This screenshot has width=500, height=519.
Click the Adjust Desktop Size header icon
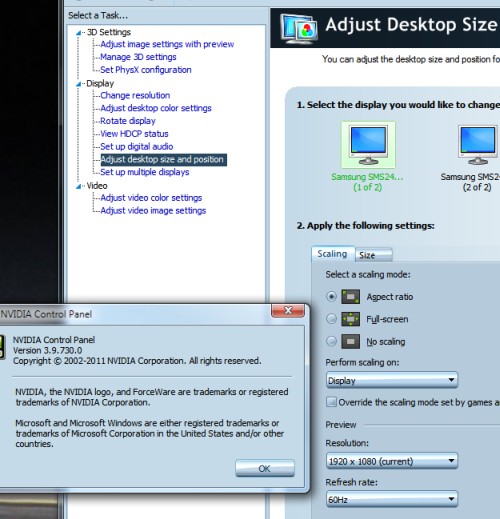[299, 29]
